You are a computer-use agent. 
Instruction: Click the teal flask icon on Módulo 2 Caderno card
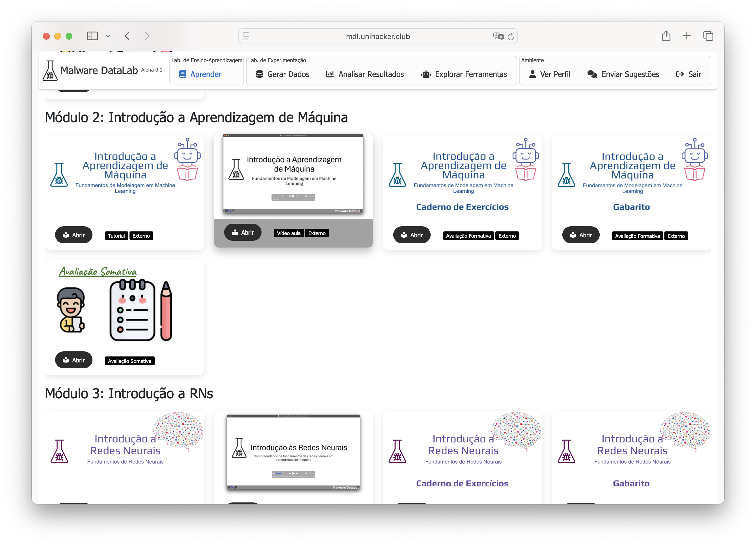[397, 175]
